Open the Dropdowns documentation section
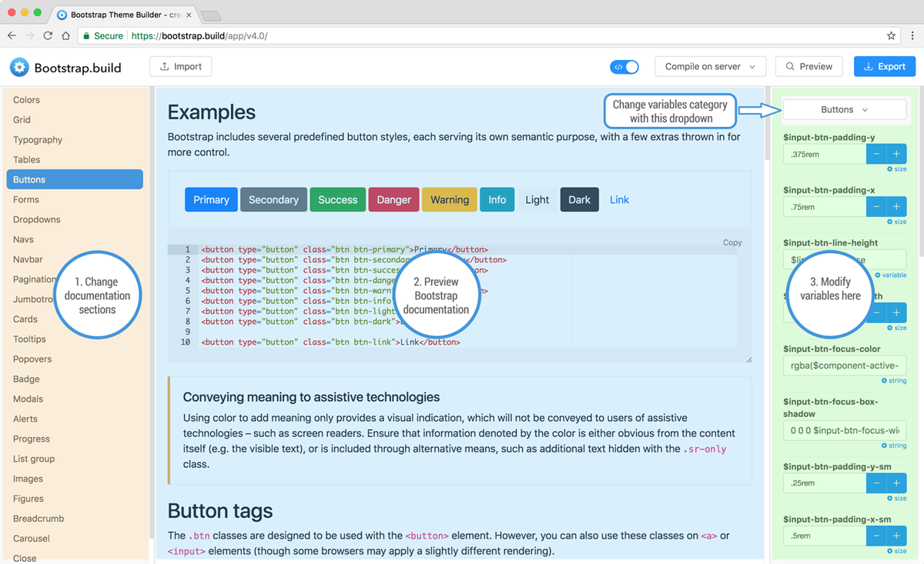This screenshot has width=924, height=564. [x=36, y=219]
